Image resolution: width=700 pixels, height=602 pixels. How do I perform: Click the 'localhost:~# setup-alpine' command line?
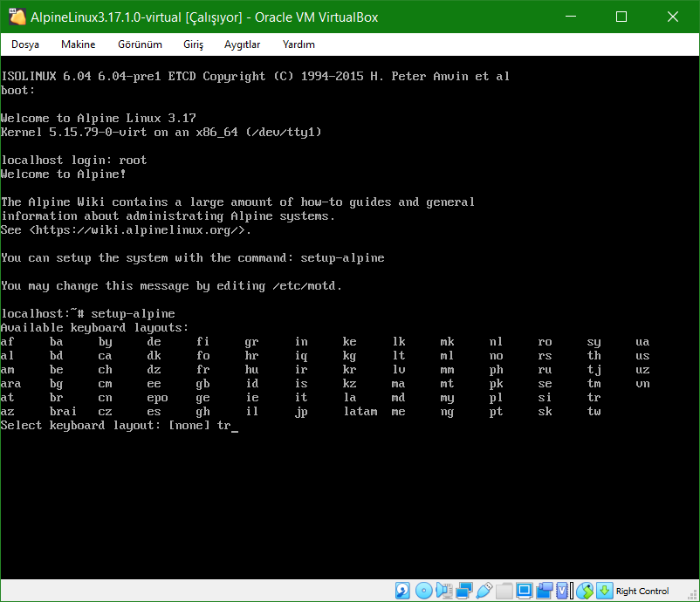[88, 314]
